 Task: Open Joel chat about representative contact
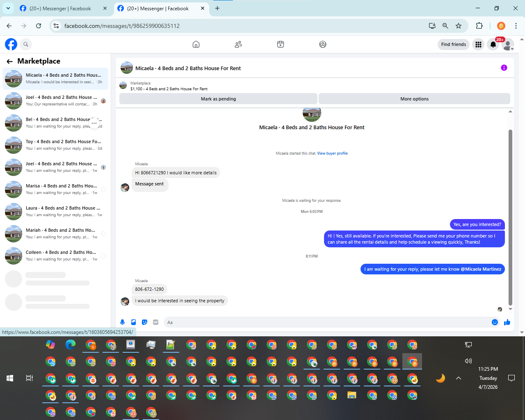pos(55,100)
